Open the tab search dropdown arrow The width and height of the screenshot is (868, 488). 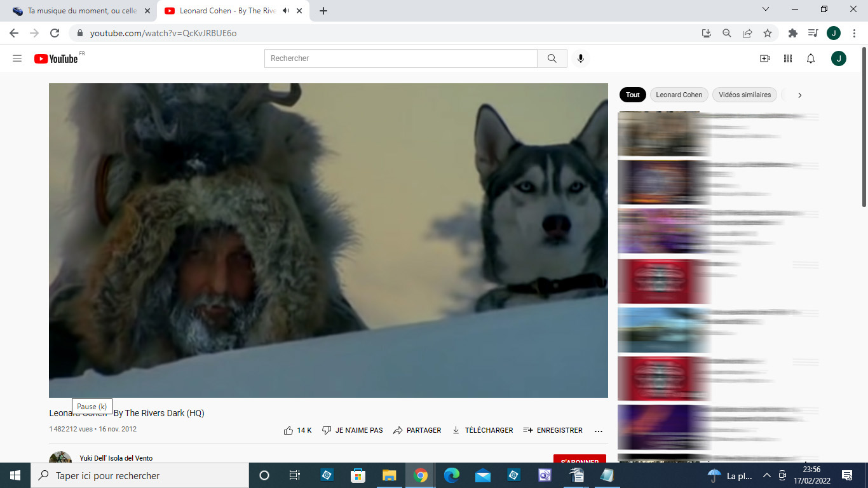point(766,9)
